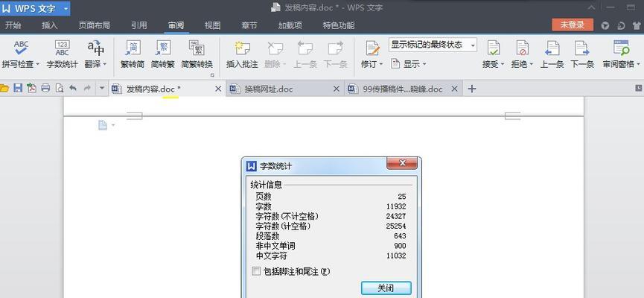Select the 视图 tab
This screenshot has width=644, height=298.
[213, 25]
